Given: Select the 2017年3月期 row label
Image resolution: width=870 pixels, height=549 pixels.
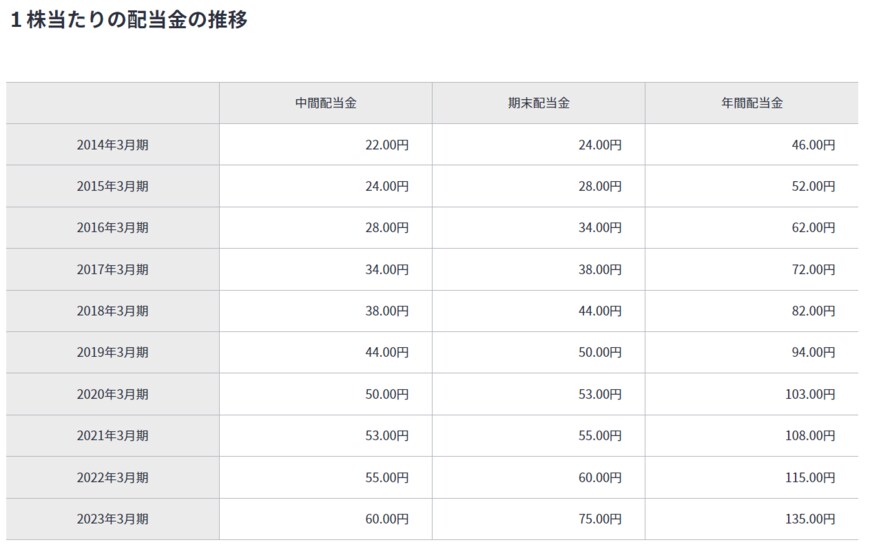Looking at the screenshot, I should point(113,270).
